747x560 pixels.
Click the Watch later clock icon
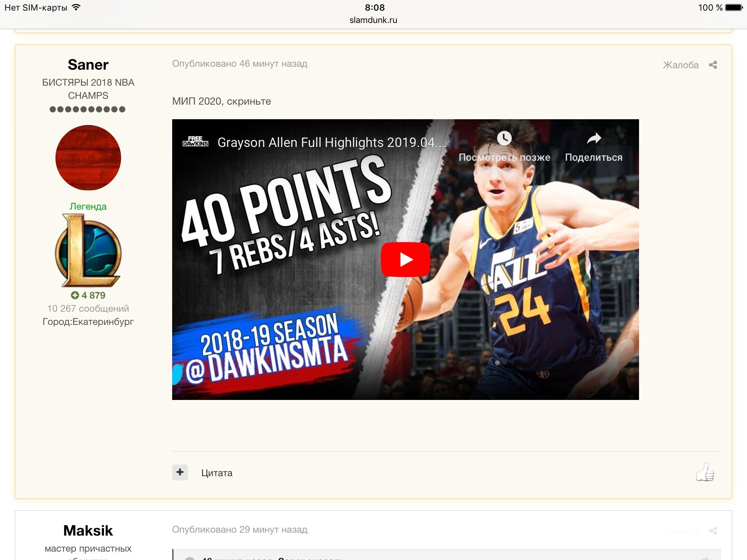(504, 138)
